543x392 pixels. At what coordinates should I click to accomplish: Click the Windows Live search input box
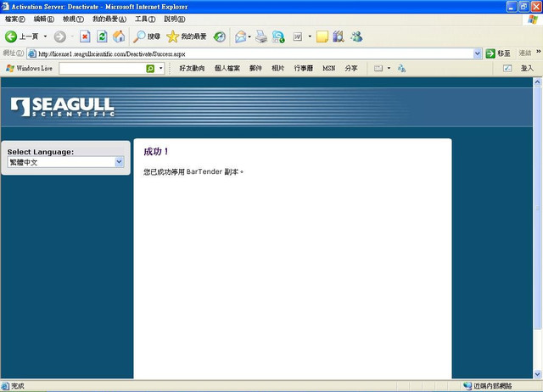click(x=103, y=68)
